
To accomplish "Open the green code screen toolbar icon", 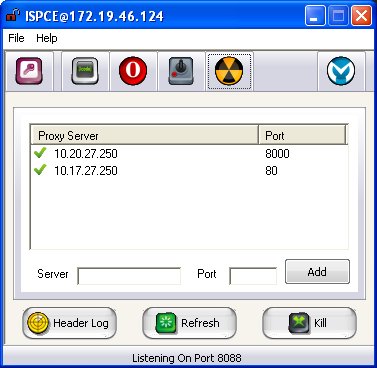I will 85,71.
